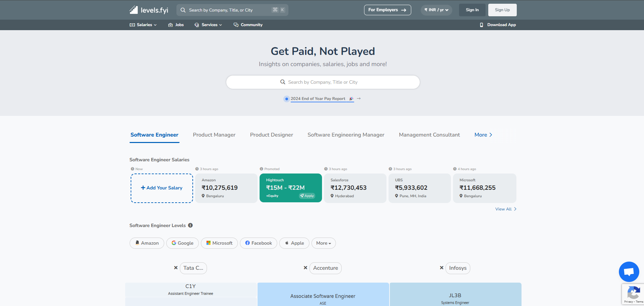Image resolution: width=644 pixels, height=306 pixels.
Task: Toggle the Apple company filter
Action: 294,243
